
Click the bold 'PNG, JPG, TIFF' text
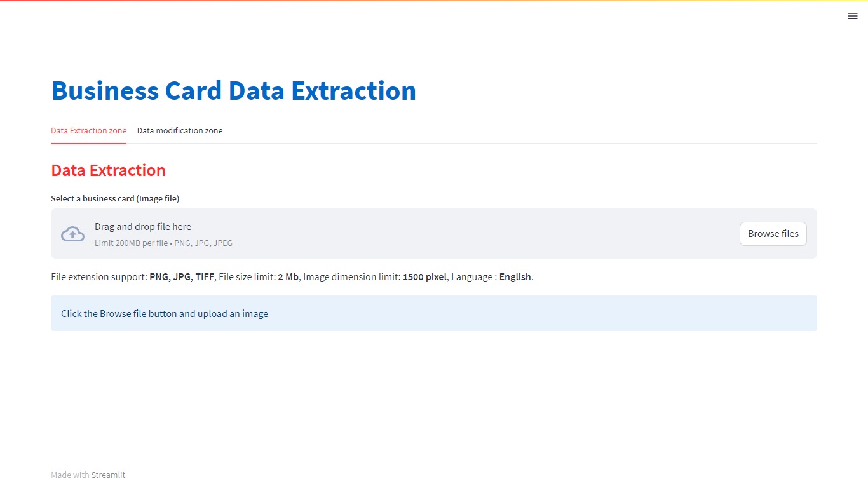coord(182,277)
